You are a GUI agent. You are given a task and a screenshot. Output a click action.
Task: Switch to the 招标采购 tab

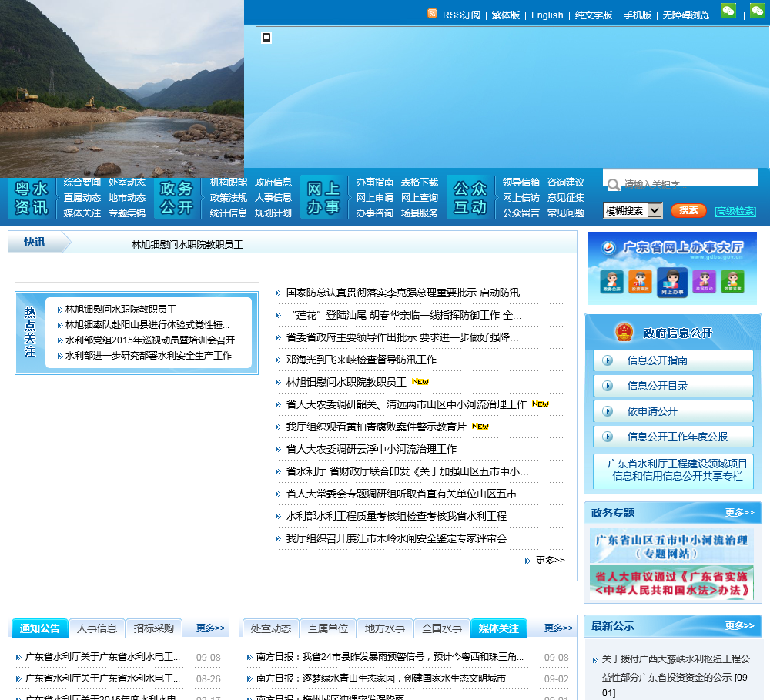(x=154, y=628)
